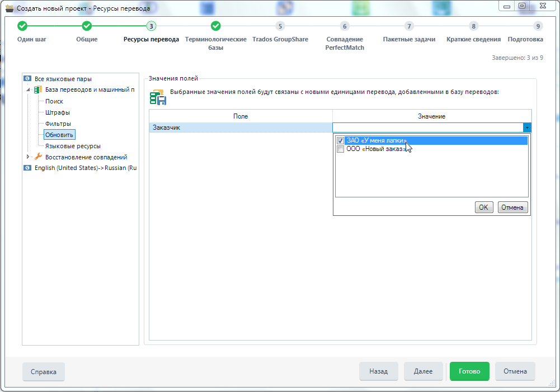Click the English->Russian language pair icon
The height and width of the screenshot is (392, 560).
coord(27,168)
